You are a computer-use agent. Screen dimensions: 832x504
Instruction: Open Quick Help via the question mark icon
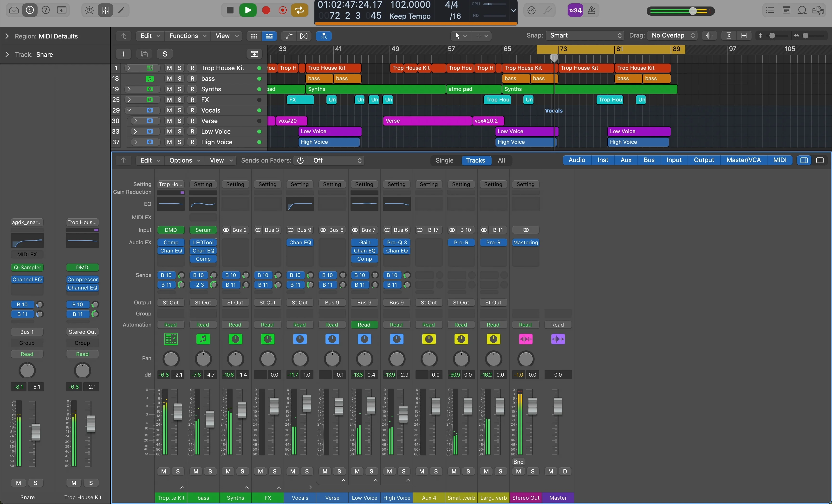click(x=45, y=10)
